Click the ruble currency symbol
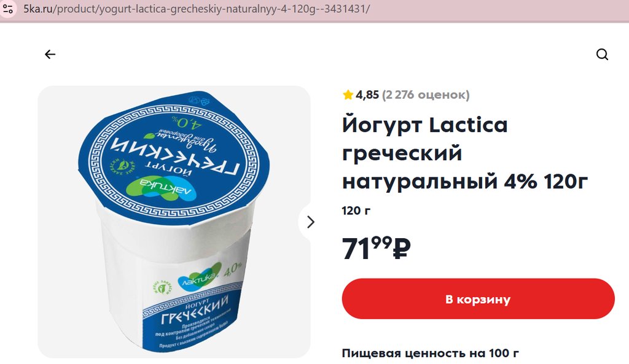This screenshot has width=629, height=364. (402, 249)
